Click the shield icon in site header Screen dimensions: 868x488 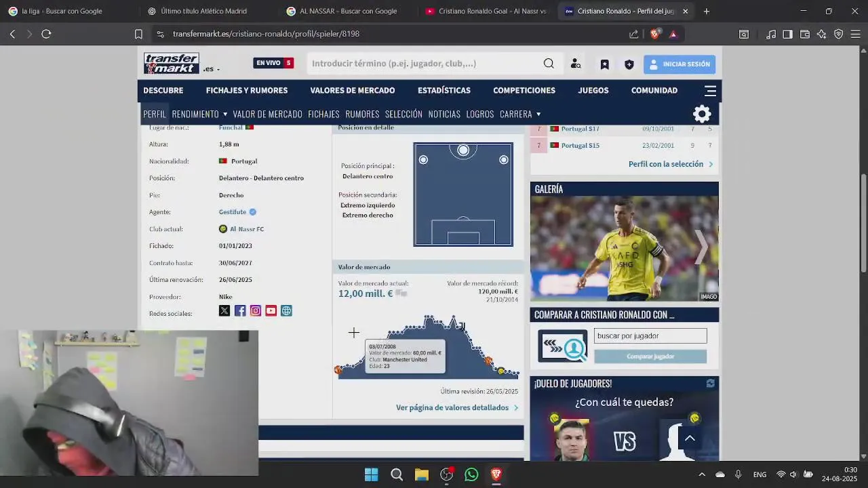pyautogui.click(x=629, y=64)
